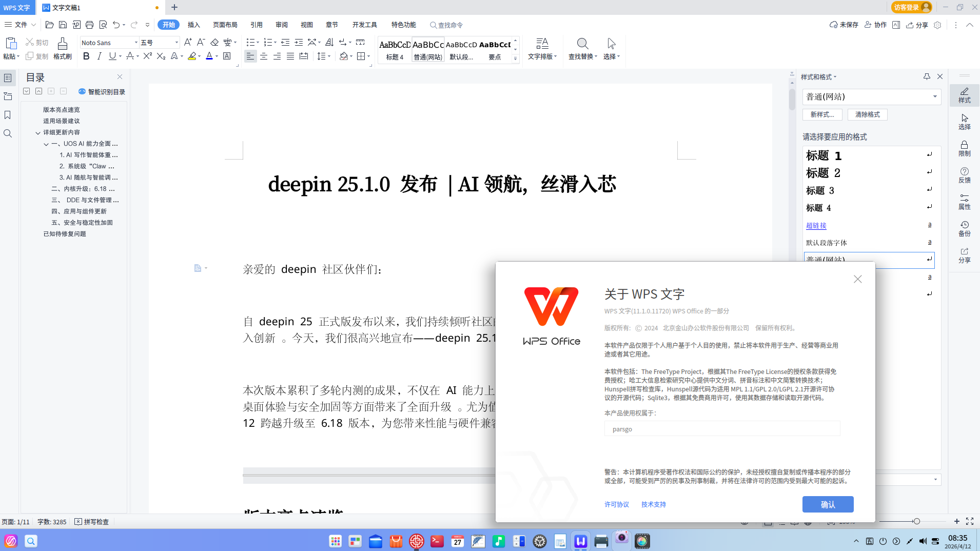
Task: Toggle bold formatting
Action: click(86, 56)
